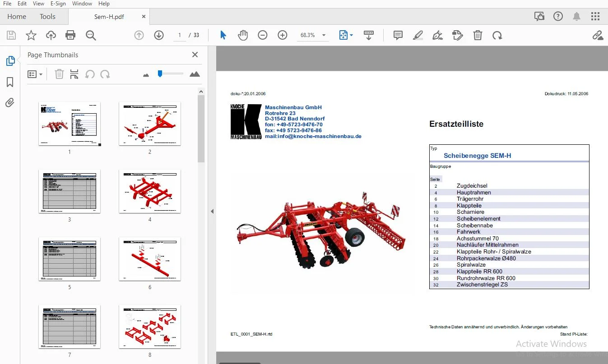608x364 pixels.
Task: Rotate thumbnail pages clockwise
Action: click(x=105, y=74)
